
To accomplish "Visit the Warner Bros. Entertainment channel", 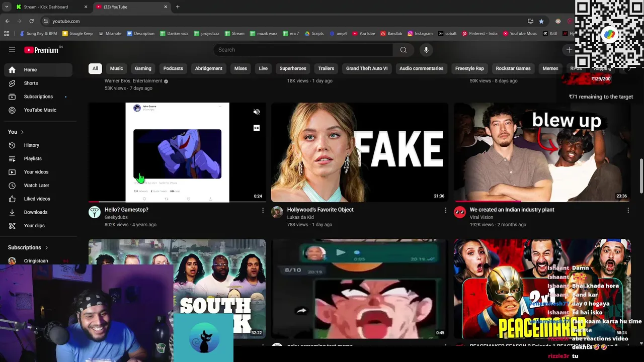I will (133, 81).
